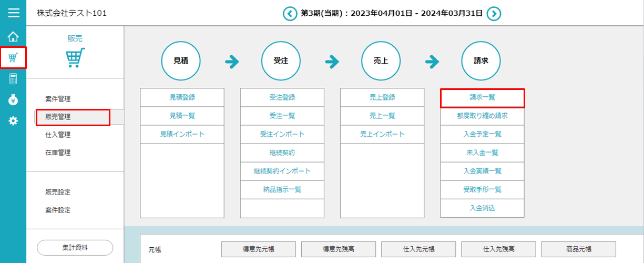Select 仕入管理 in side menu

[x=58, y=135]
